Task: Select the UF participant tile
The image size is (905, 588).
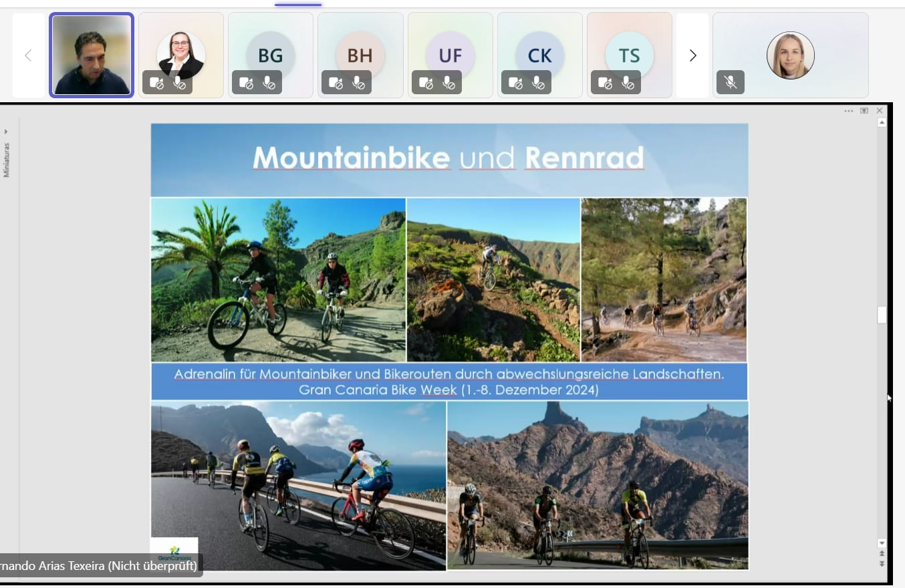Action: pos(450,55)
